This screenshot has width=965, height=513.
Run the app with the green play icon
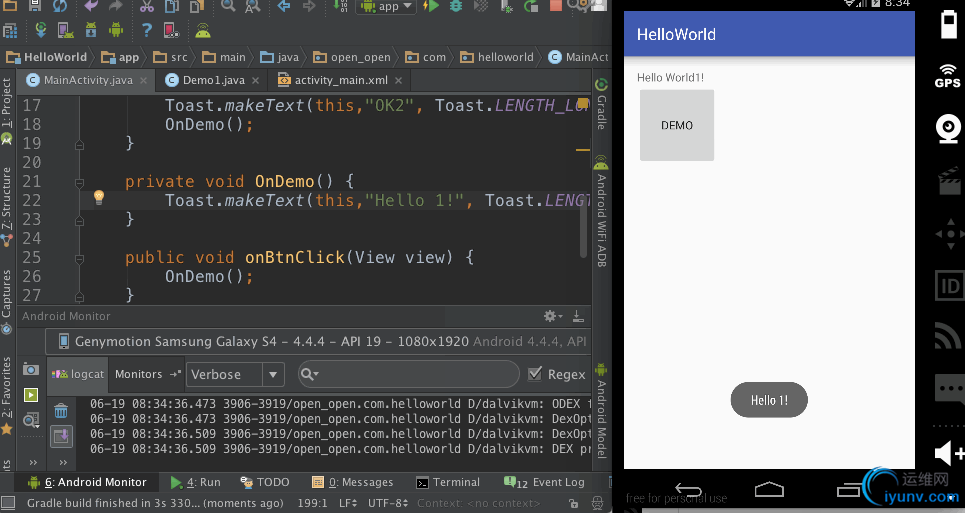[x=431, y=6]
